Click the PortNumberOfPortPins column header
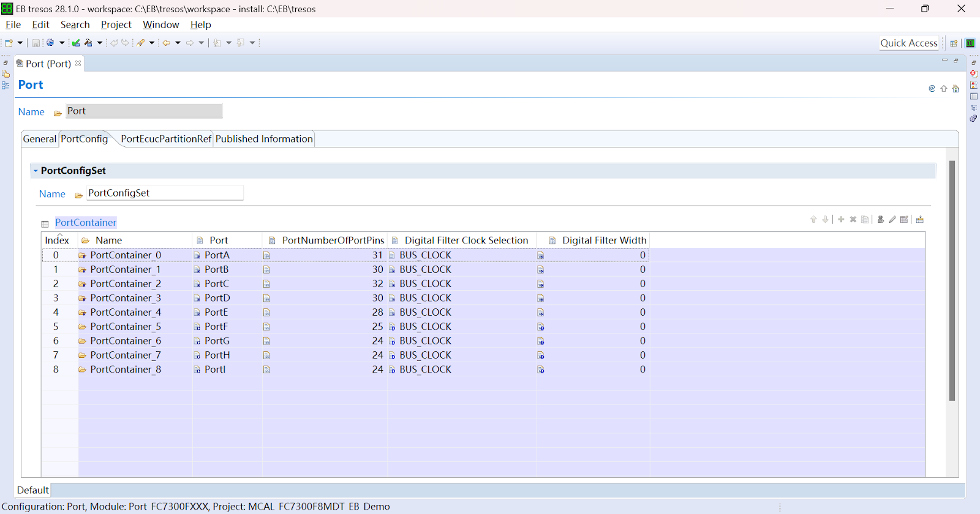The width and height of the screenshot is (980, 514). [326, 240]
